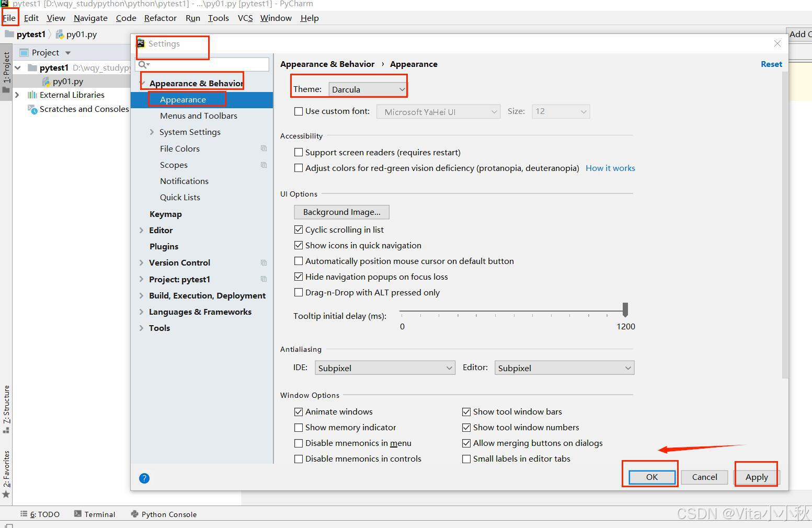The image size is (812, 528).
Task: Open the VCS menu
Action: tap(245, 18)
